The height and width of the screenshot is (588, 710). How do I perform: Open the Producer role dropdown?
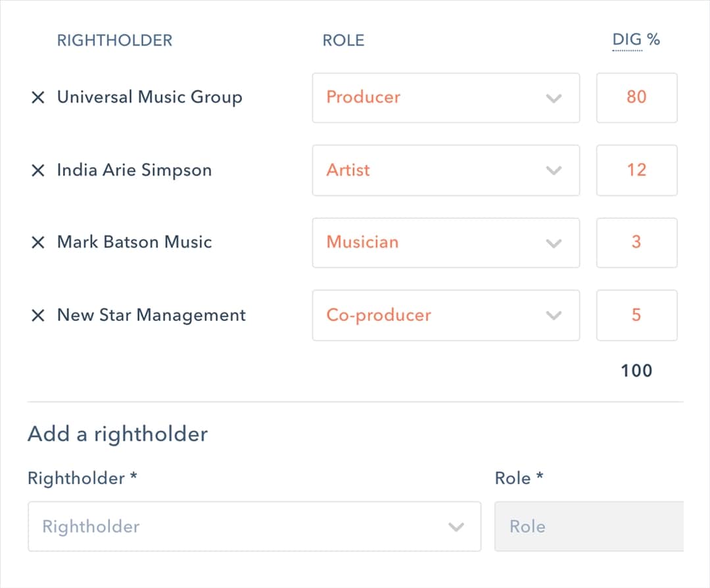445,98
